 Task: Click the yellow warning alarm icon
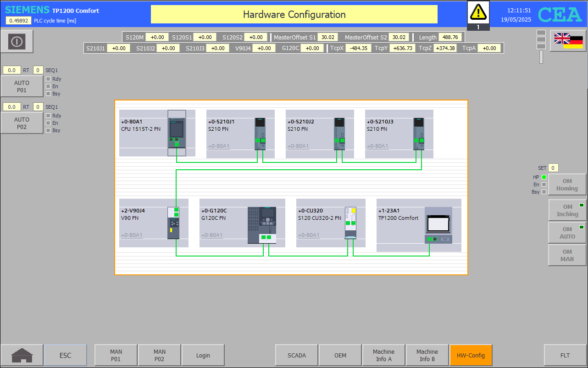click(x=478, y=11)
